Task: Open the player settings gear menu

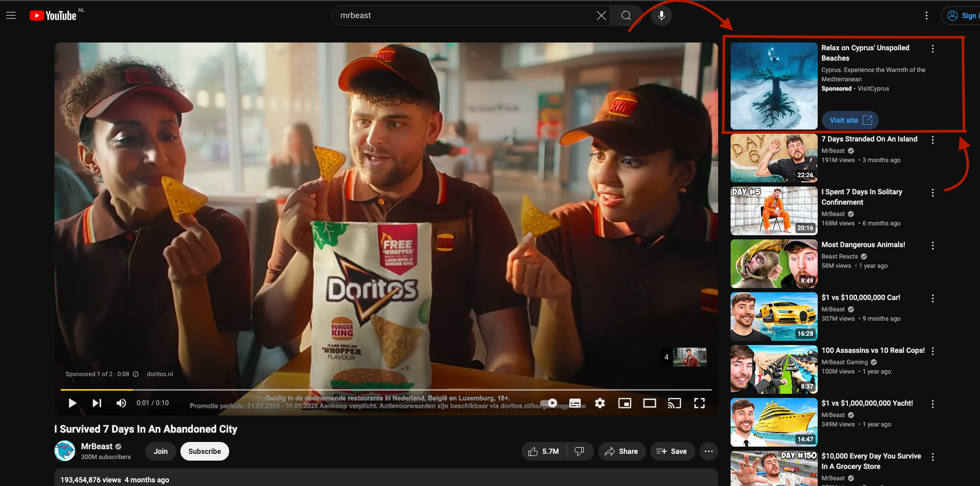Action: (600, 403)
